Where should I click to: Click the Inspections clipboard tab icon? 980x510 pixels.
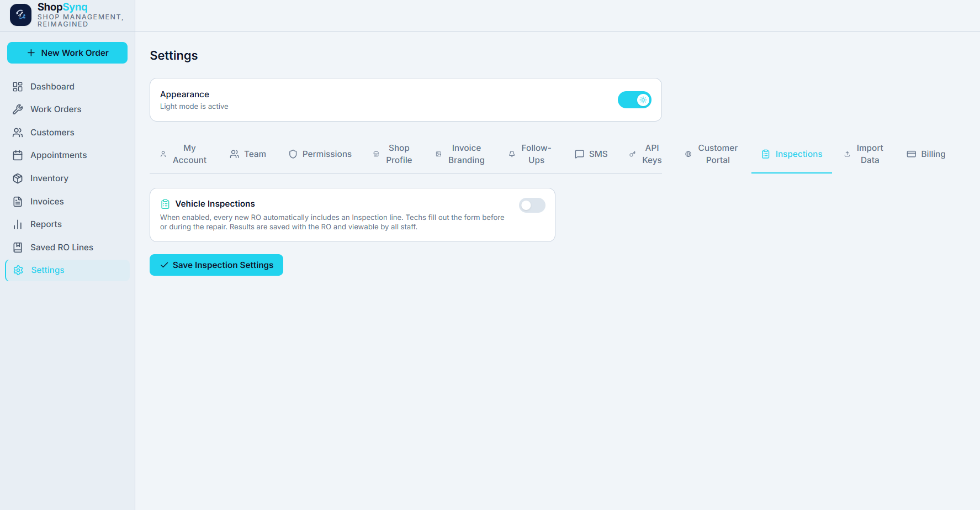coord(766,154)
